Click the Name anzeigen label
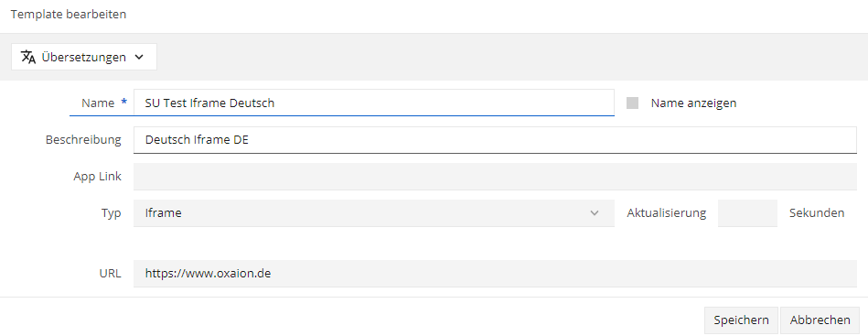The width and height of the screenshot is (868, 336). pyautogui.click(x=693, y=103)
